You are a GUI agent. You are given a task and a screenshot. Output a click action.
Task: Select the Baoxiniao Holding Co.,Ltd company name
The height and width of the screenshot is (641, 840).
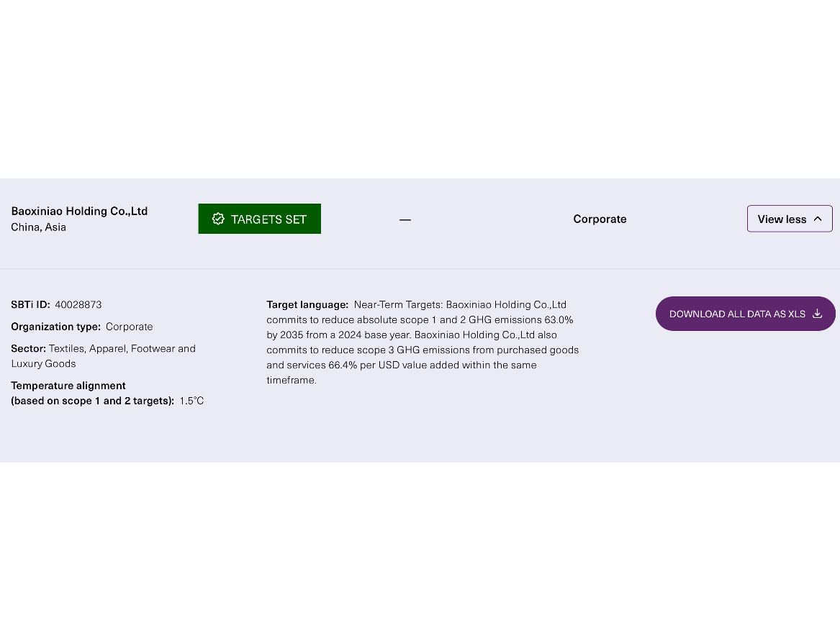coord(79,211)
